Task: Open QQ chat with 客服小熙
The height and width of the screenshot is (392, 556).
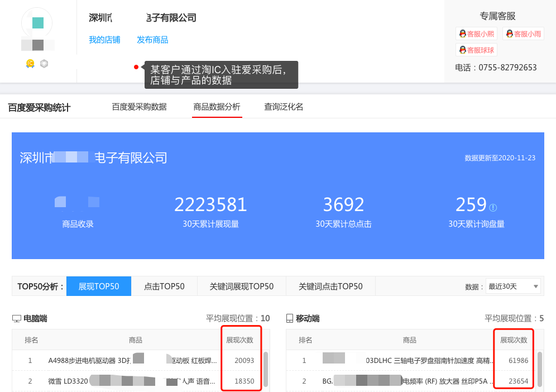Action: (477, 34)
